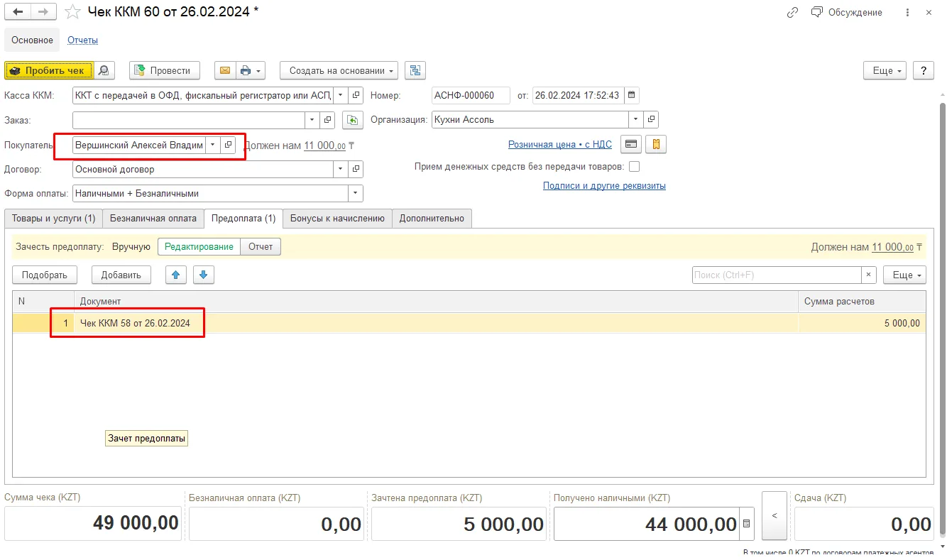Move the row down with the blue arrow
Viewport: 947px width, 560px height.
[204, 275]
